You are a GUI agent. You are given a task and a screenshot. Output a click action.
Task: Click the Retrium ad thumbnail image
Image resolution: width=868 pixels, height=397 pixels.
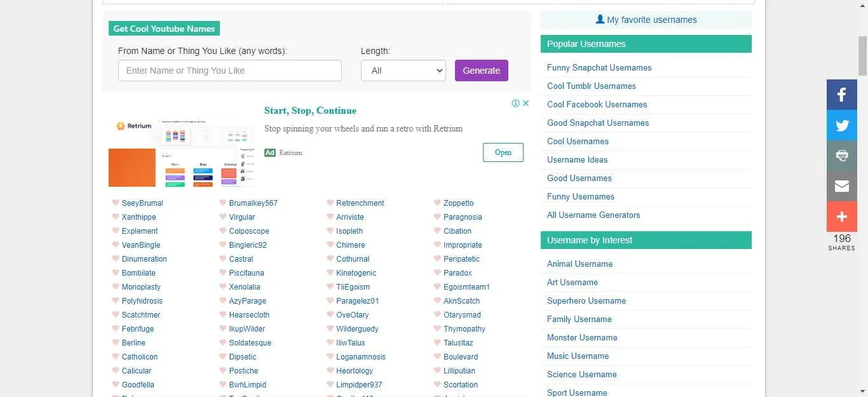coord(182,151)
